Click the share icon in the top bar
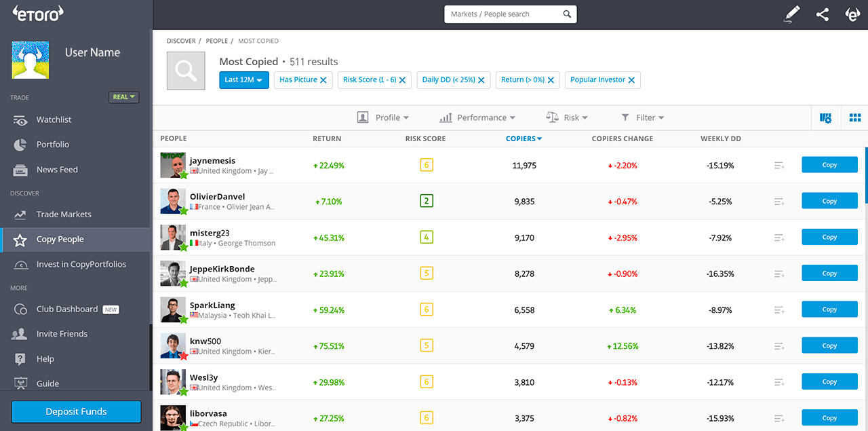Viewport: 868px width, 431px height. (x=823, y=14)
